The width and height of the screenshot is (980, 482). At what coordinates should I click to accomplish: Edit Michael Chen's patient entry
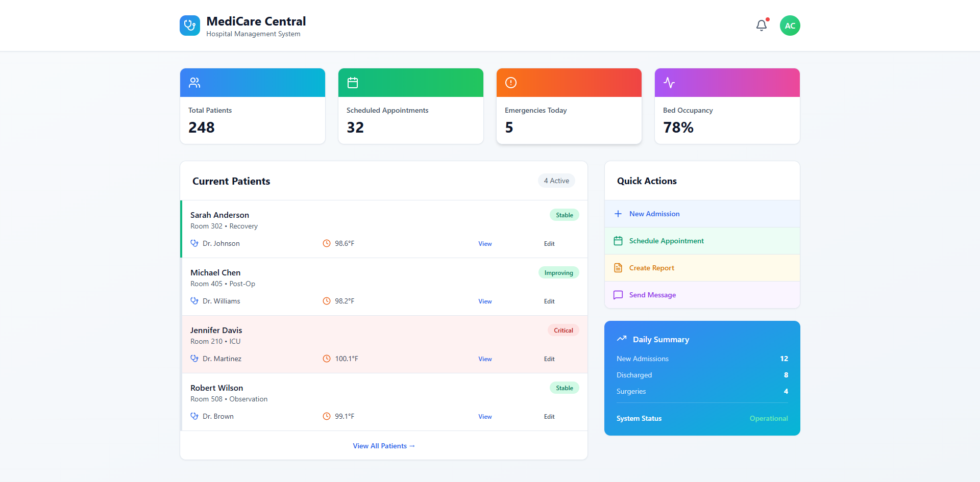pos(549,301)
